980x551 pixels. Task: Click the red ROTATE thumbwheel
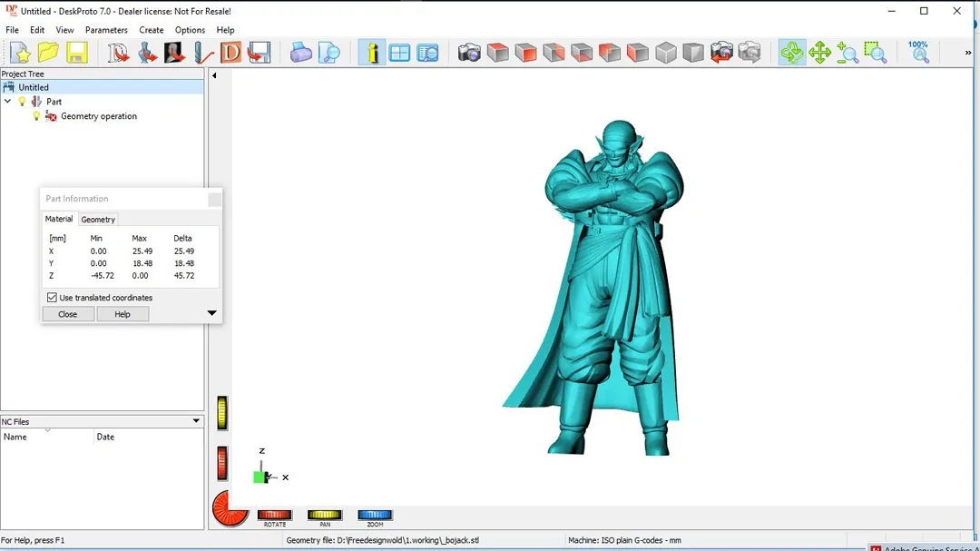point(274,515)
